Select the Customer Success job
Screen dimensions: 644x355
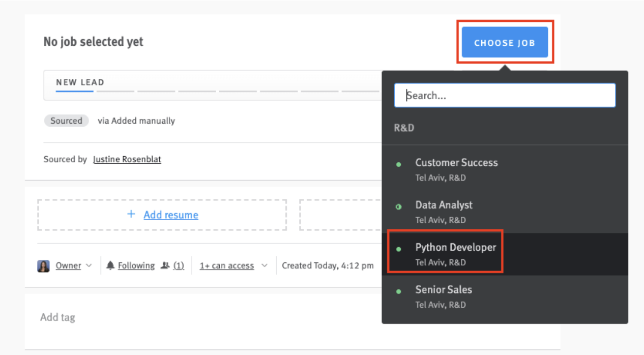point(505,170)
